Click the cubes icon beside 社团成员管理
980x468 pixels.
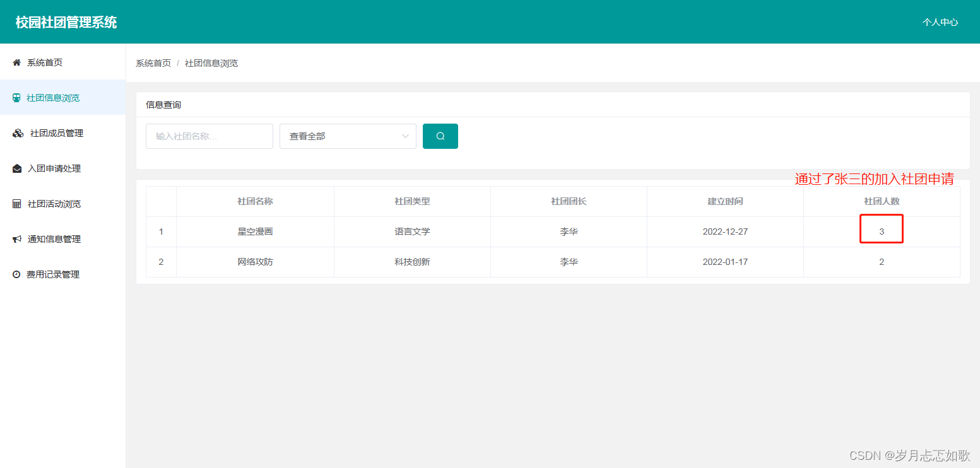pos(18,133)
